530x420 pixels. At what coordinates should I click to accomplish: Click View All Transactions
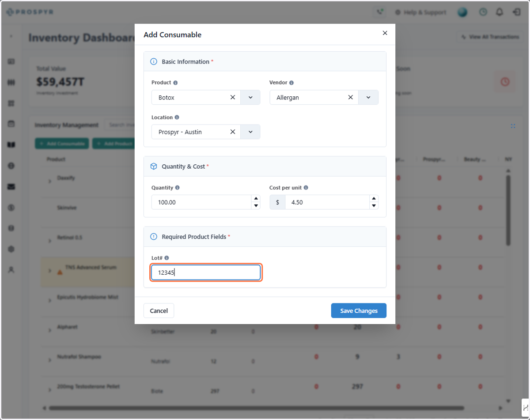[x=490, y=37]
